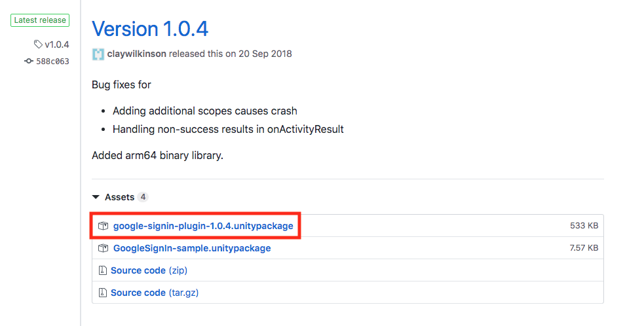Click the package icon for google-signin-plugin
The width and height of the screenshot is (644, 326).
pyautogui.click(x=103, y=226)
